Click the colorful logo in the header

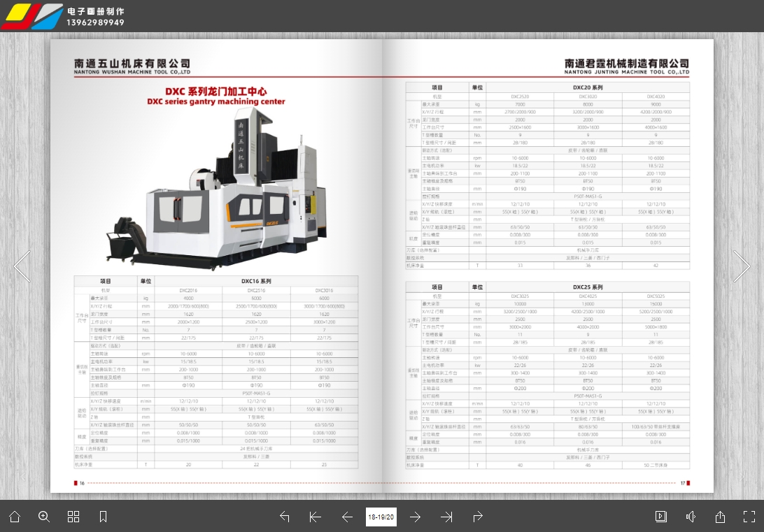(32, 16)
